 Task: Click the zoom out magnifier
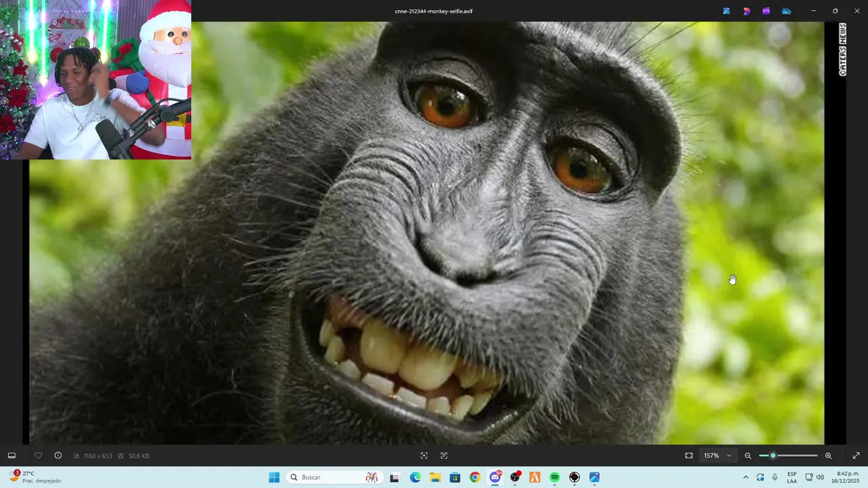click(748, 455)
